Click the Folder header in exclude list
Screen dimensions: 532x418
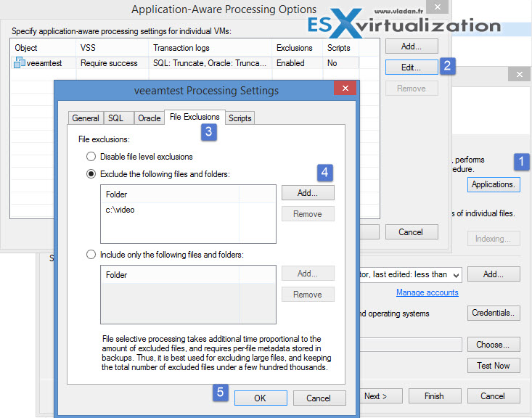[170, 194]
